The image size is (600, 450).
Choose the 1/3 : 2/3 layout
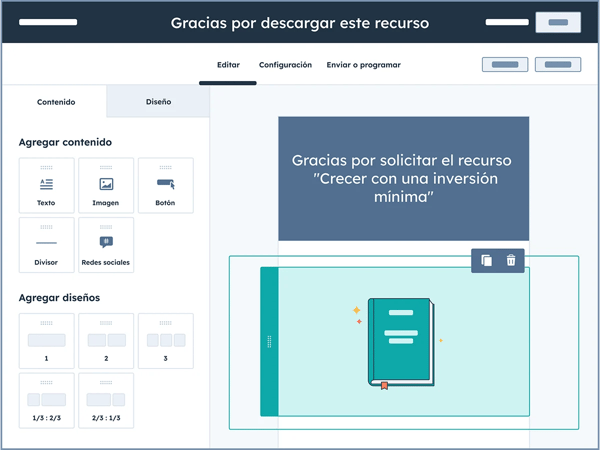(x=46, y=401)
